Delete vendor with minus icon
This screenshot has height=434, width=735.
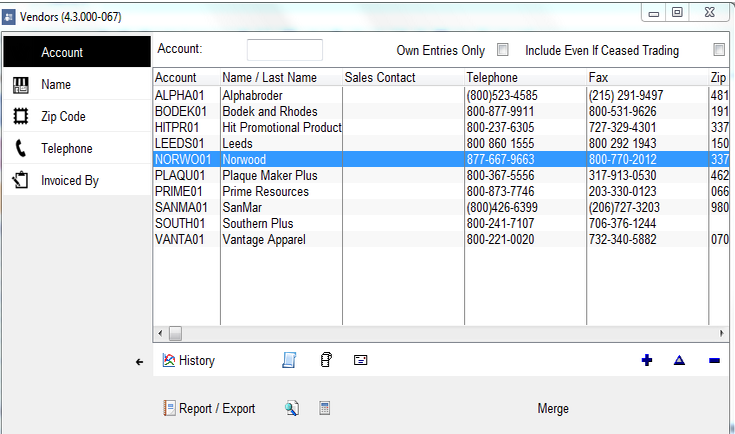[x=714, y=360]
